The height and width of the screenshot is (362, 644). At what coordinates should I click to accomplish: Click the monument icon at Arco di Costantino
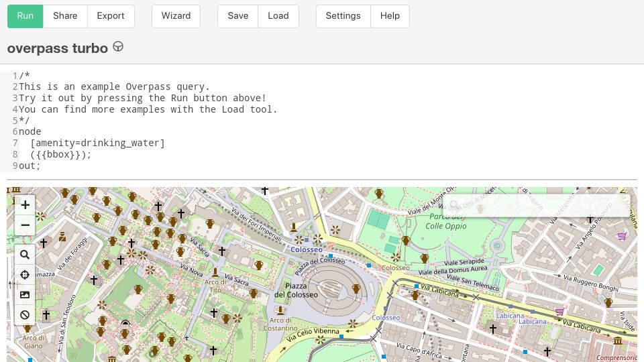pyautogui.click(x=280, y=310)
